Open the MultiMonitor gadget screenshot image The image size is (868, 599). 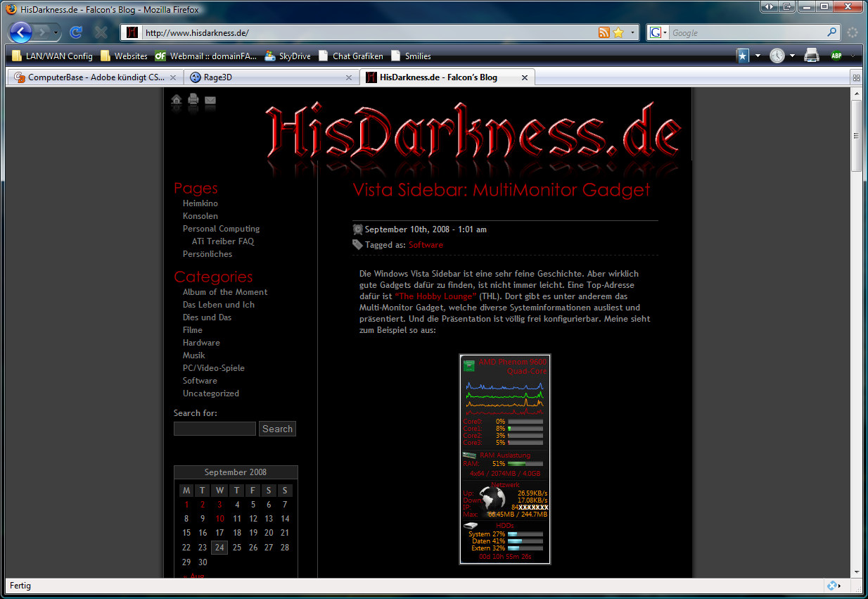pos(505,459)
